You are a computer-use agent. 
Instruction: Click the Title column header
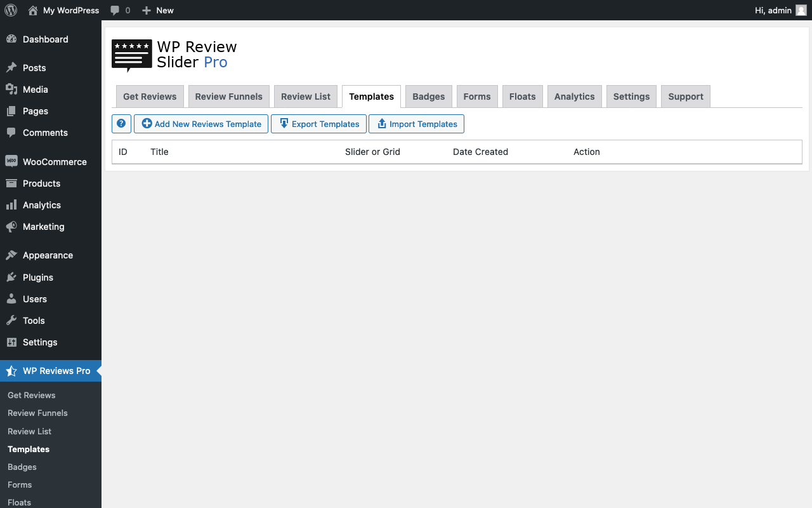coord(159,152)
